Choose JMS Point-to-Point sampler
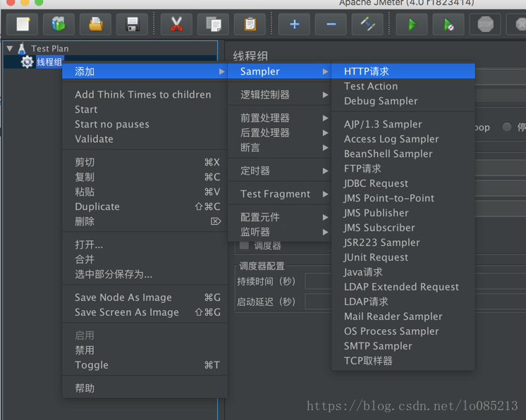Image resolution: width=526 pixels, height=420 pixels. coord(403,198)
